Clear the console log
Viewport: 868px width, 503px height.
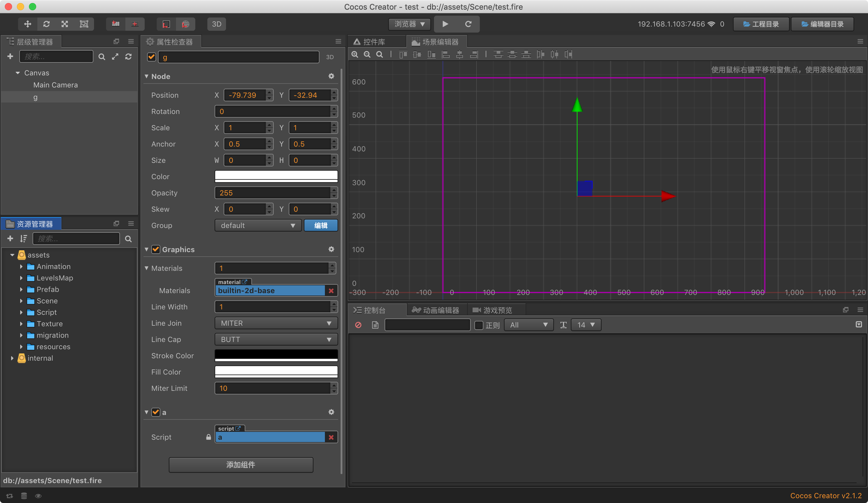pos(358,325)
